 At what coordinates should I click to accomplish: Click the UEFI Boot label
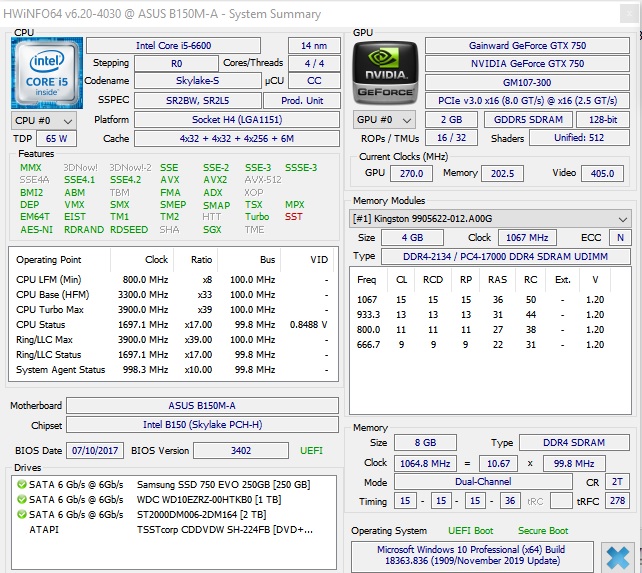[470, 531]
